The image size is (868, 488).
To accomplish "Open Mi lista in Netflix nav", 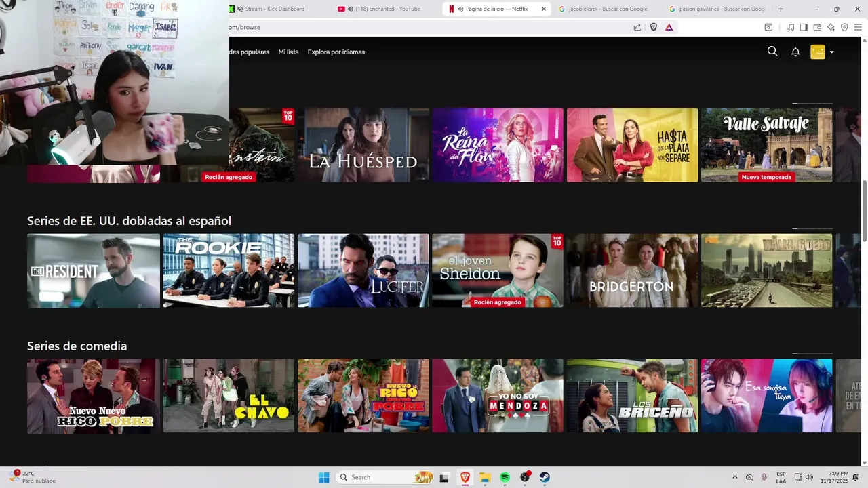I will click(288, 52).
